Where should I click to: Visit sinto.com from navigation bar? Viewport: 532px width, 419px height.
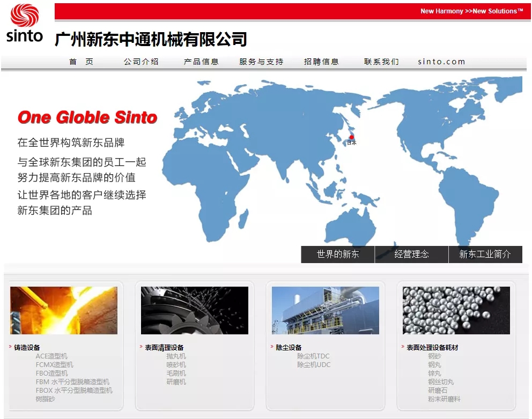[441, 62]
